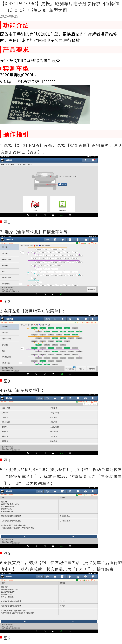Image resolution: width=122 pixels, height=644 pixels.
Task: Tap AI工作台 button in Figure 3
Action: 47,319
